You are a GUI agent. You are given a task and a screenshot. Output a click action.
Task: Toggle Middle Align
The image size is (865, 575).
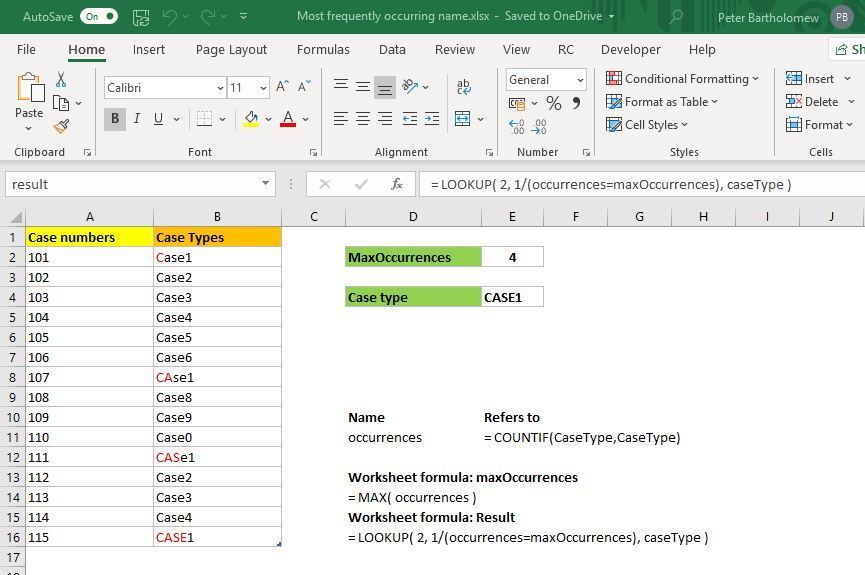click(362, 87)
